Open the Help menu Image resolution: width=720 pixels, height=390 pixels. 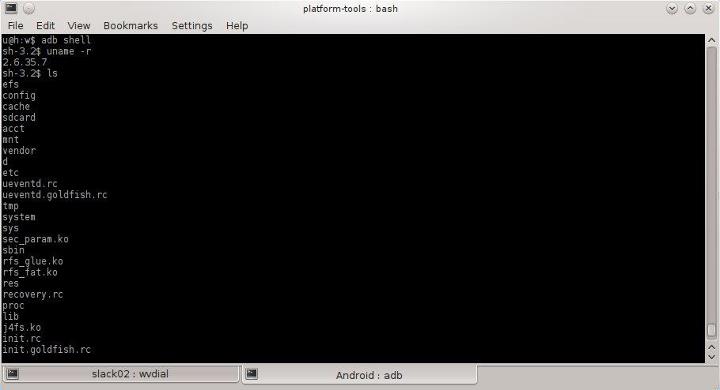point(237,26)
